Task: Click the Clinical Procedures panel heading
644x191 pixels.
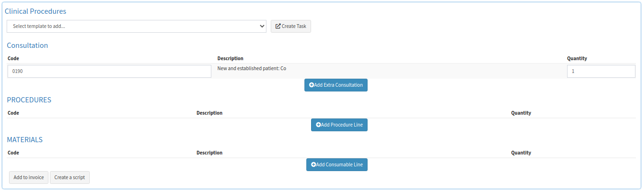Action: click(36, 11)
